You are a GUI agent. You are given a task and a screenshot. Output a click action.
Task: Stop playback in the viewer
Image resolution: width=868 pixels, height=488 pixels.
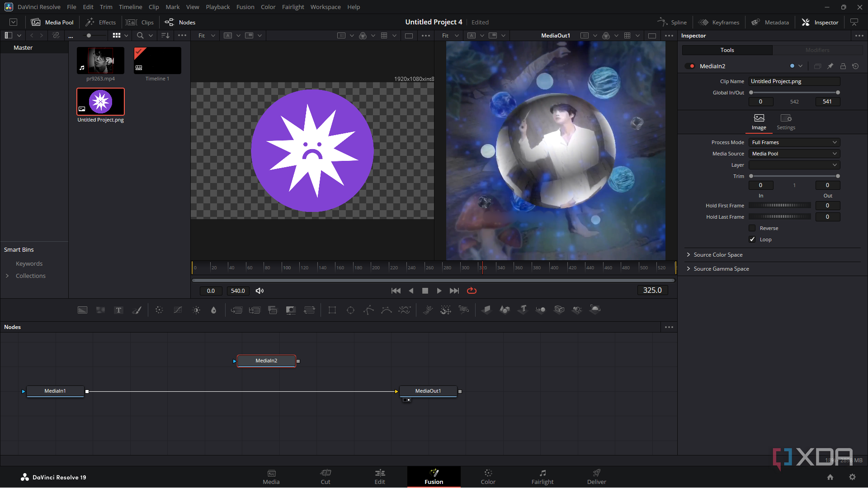click(x=425, y=291)
